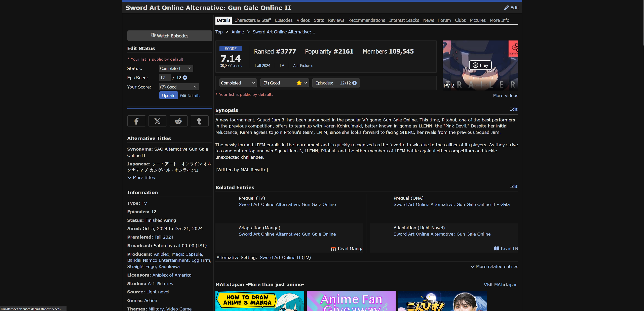The height and width of the screenshot is (311, 644).
Task: Click the pencil Edit icon beside the title
Action: tap(506, 8)
